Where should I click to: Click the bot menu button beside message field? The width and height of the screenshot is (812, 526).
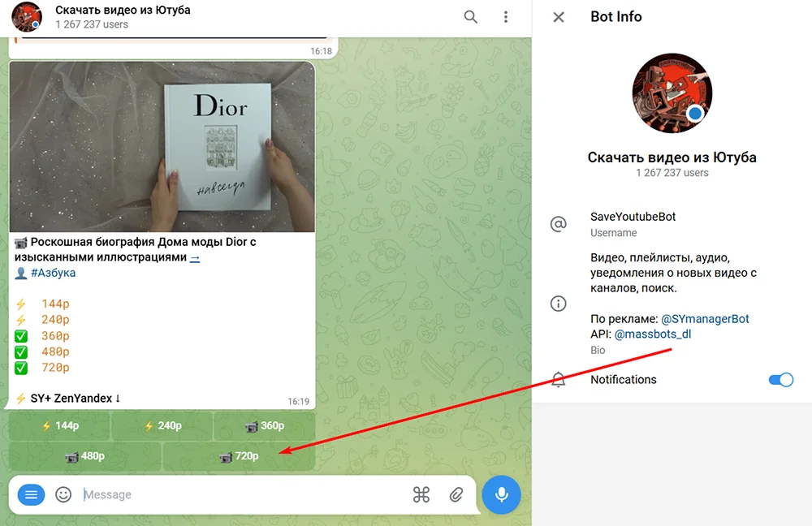coord(31,494)
